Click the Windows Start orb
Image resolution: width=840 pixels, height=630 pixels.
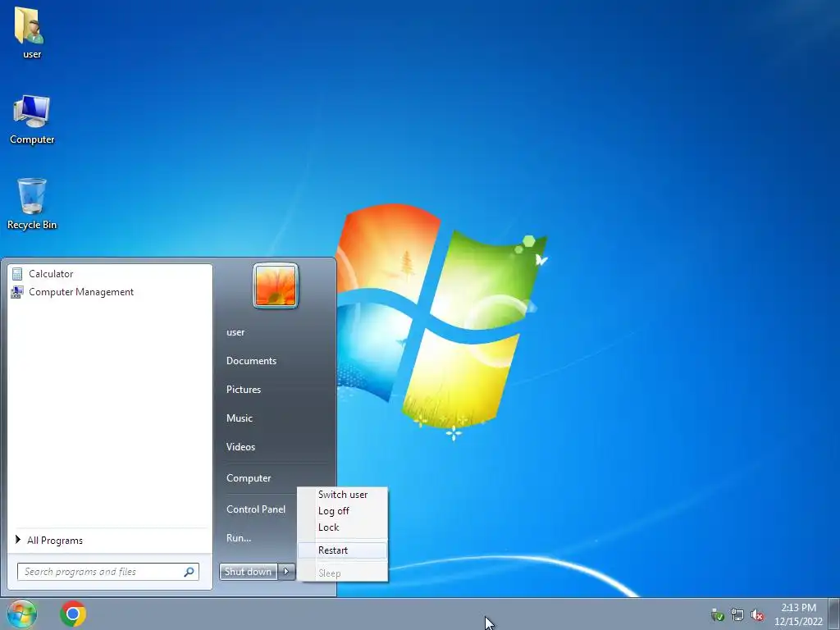(22, 614)
